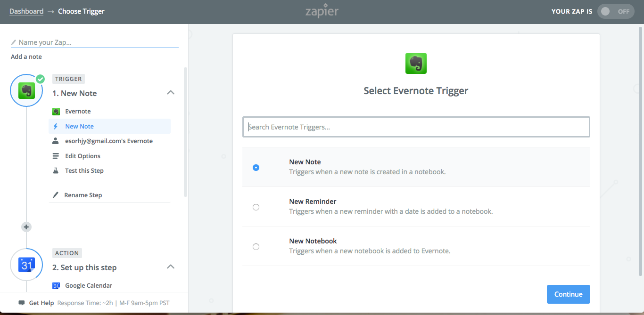Collapse the 2. Set up this step section
The height and width of the screenshot is (315, 644).
click(x=171, y=267)
